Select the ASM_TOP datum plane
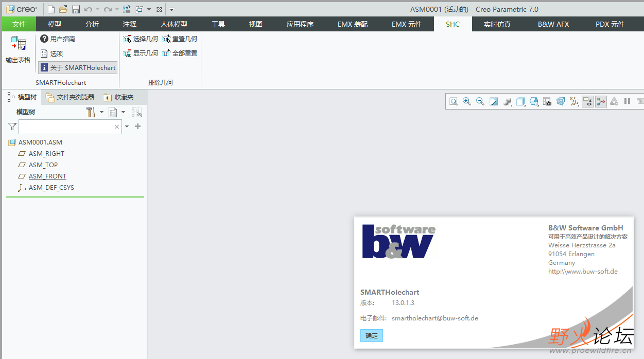The width and height of the screenshot is (644, 359). 43,165
